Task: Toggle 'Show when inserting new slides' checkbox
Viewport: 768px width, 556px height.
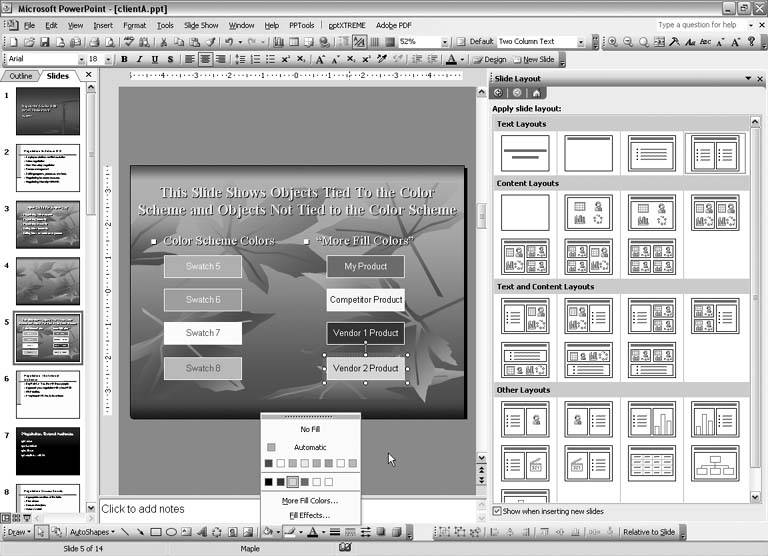Action: click(498, 511)
